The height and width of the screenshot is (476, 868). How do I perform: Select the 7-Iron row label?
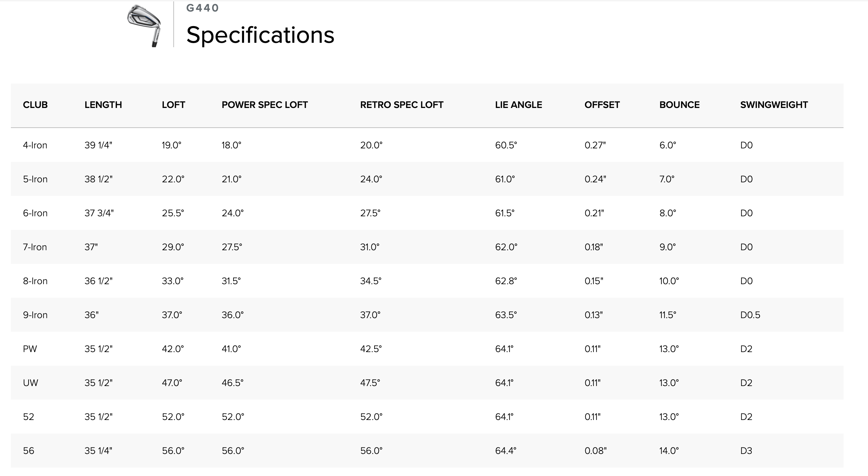click(35, 247)
